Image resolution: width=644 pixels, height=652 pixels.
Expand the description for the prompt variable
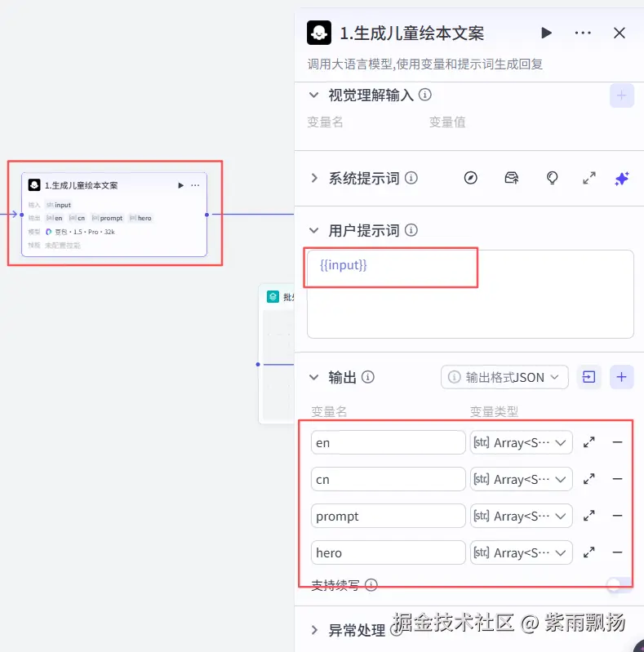tap(588, 516)
